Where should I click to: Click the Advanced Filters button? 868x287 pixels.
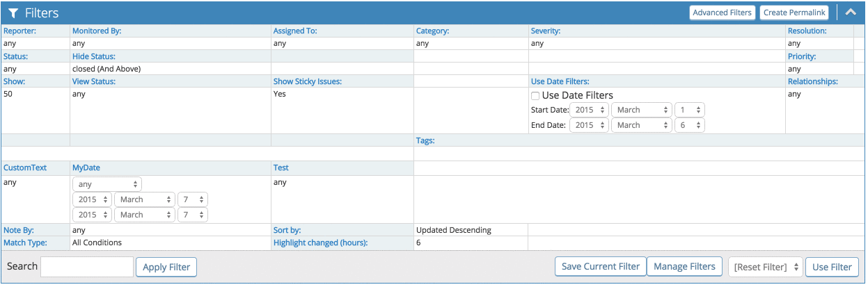pyautogui.click(x=722, y=13)
